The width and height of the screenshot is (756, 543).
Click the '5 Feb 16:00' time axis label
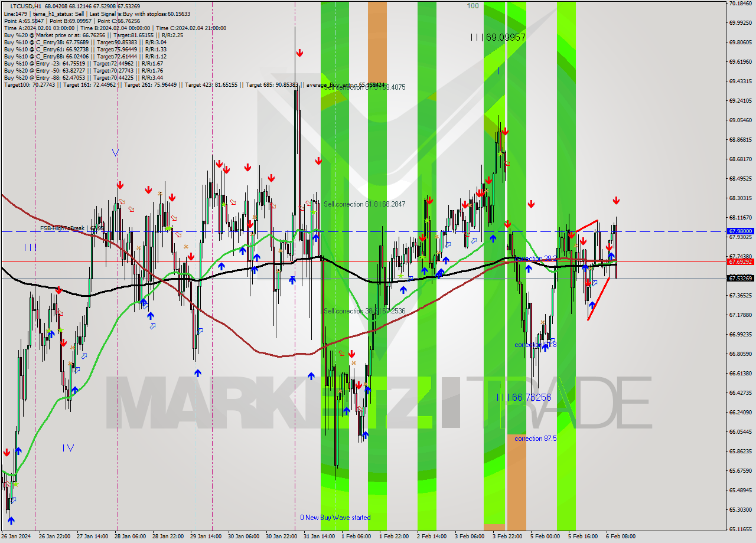click(582, 537)
